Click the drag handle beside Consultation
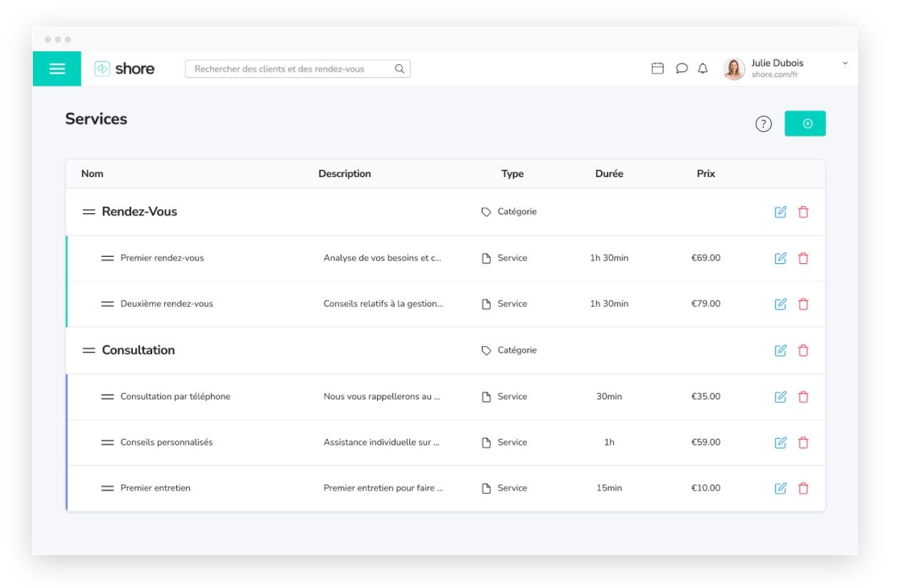The image size is (901, 588). pos(89,350)
